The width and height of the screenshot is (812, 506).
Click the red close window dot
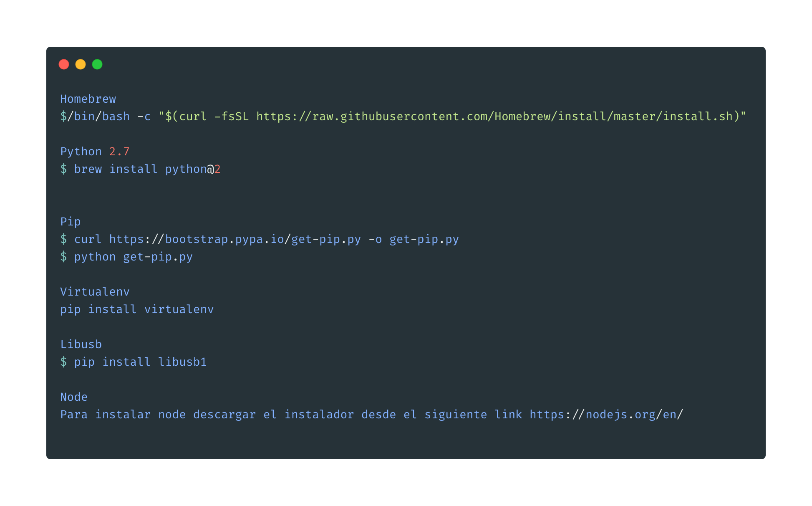64,64
